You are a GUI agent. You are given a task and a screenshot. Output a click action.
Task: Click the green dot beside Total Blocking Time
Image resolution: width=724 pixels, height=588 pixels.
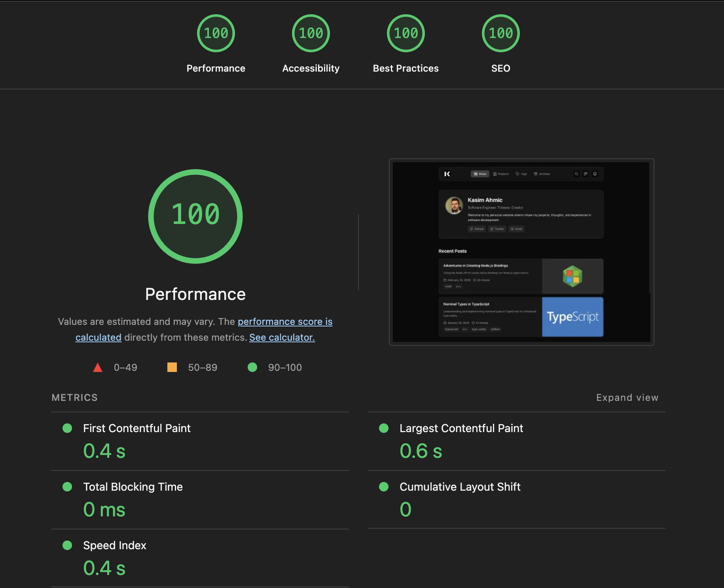[x=67, y=487]
